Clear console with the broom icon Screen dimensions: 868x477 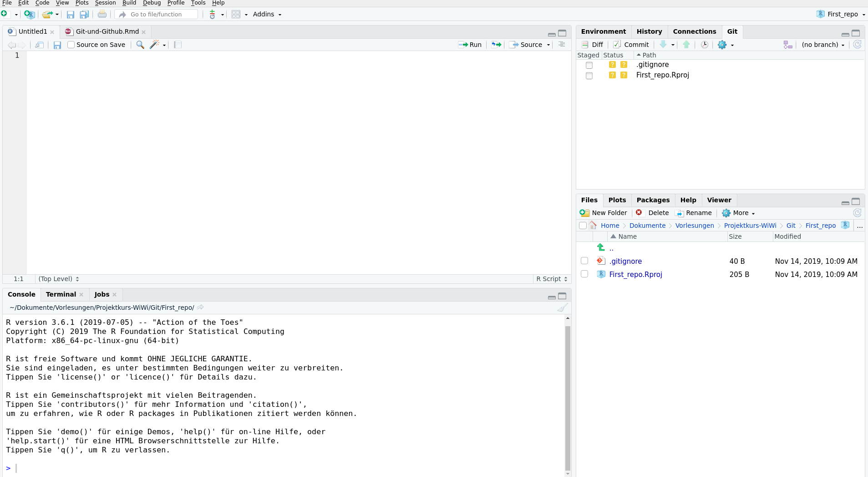pyautogui.click(x=563, y=308)
